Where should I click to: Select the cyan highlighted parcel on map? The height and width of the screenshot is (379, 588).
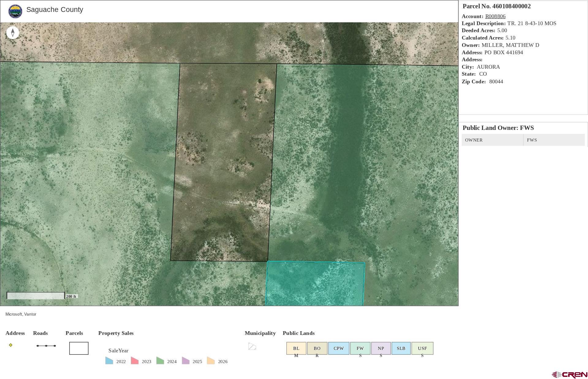pyautogui.click(x=315, y=284)
